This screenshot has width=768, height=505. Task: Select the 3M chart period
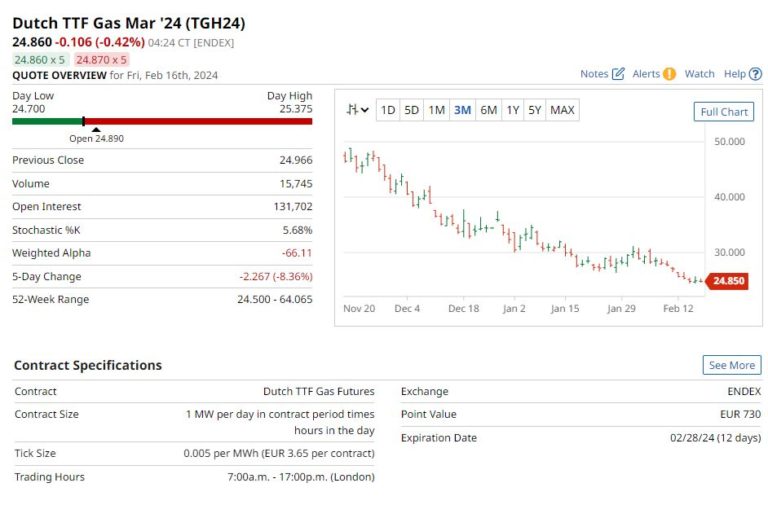click(462, 110)
